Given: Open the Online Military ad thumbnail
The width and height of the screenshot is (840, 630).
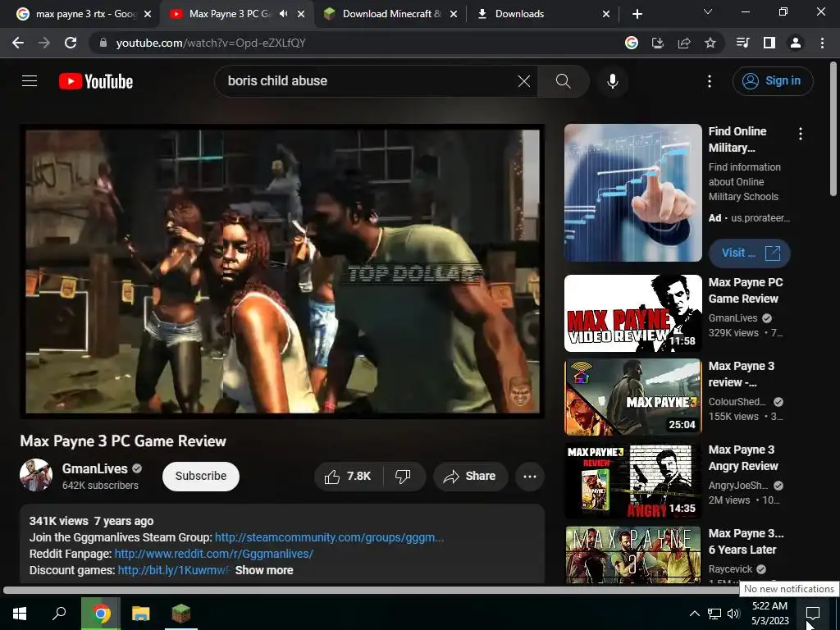Looking at the screenshot, I should coord(633,193).
